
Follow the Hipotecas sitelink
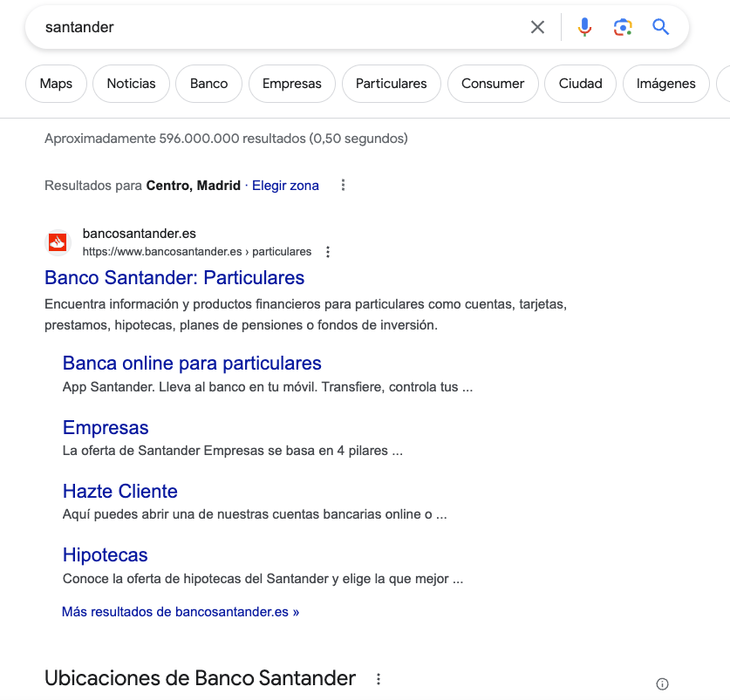point(105,554)
